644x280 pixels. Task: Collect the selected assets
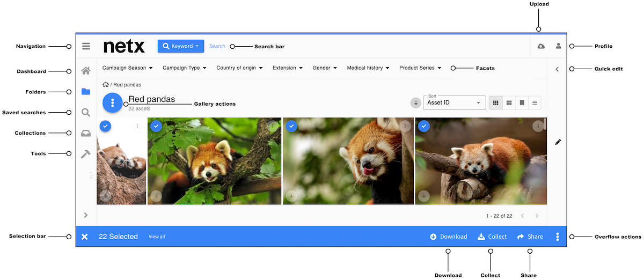[x=492, y=237]
